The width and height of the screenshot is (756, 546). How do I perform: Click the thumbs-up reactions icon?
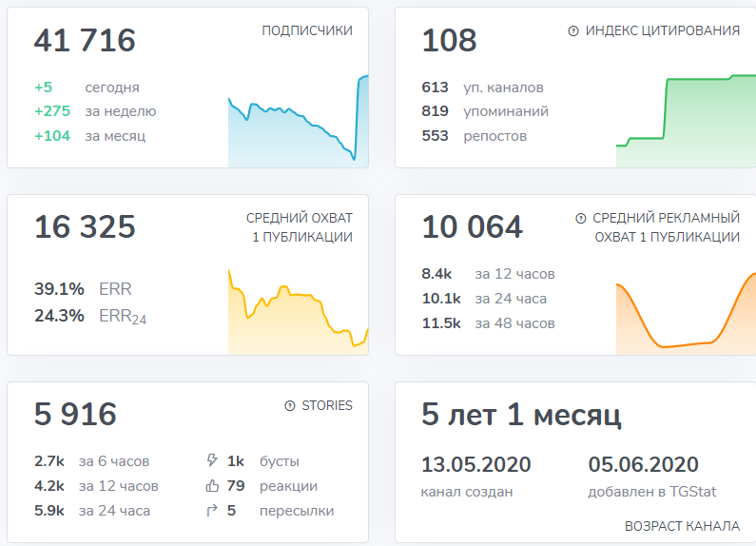(212, 486)
